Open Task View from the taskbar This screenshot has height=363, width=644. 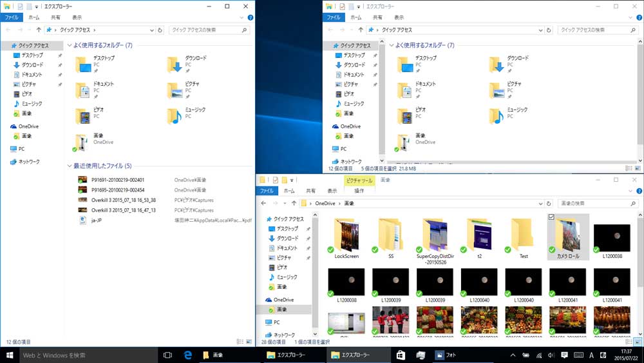point(167,355)
